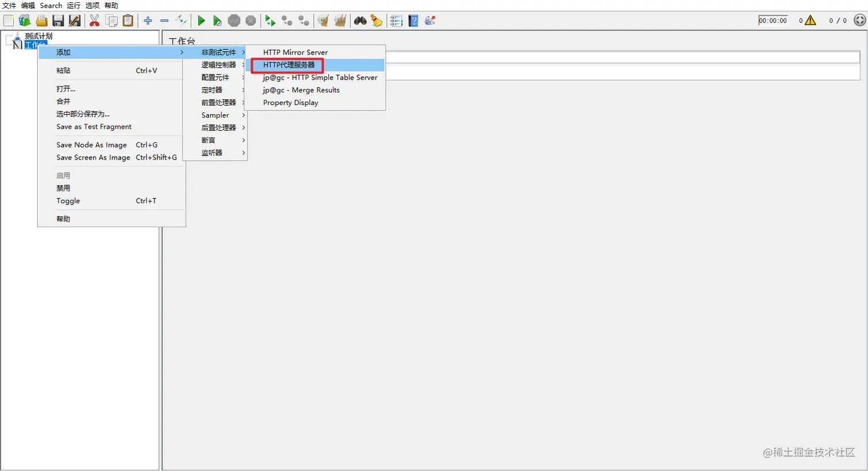The width and height of the screenshot is (868, 471).
Task: Open the 选项 menu
Action: (92, 5)
